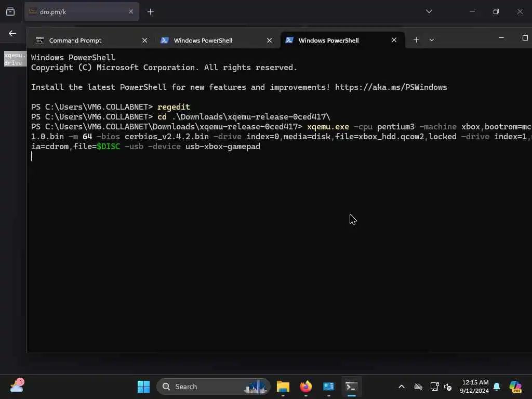Screen dimensions: 532x399
Task: Open the browser tab actions icon
Action: point(10,12)
